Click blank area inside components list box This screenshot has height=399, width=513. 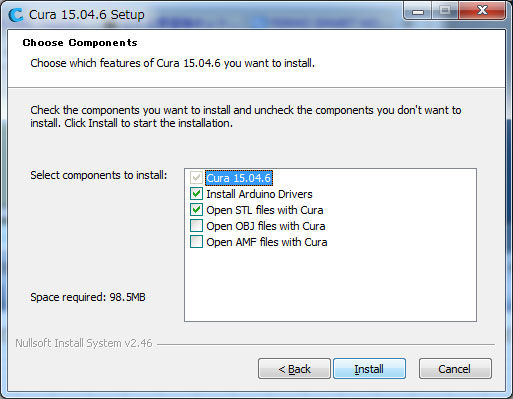(330, 287)
